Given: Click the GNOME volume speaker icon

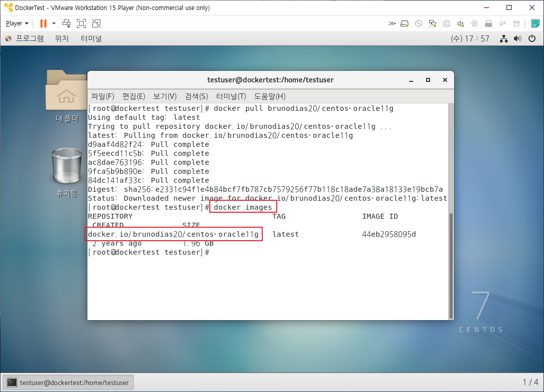Looking at the screenshot, I should (x=518, y=38).
